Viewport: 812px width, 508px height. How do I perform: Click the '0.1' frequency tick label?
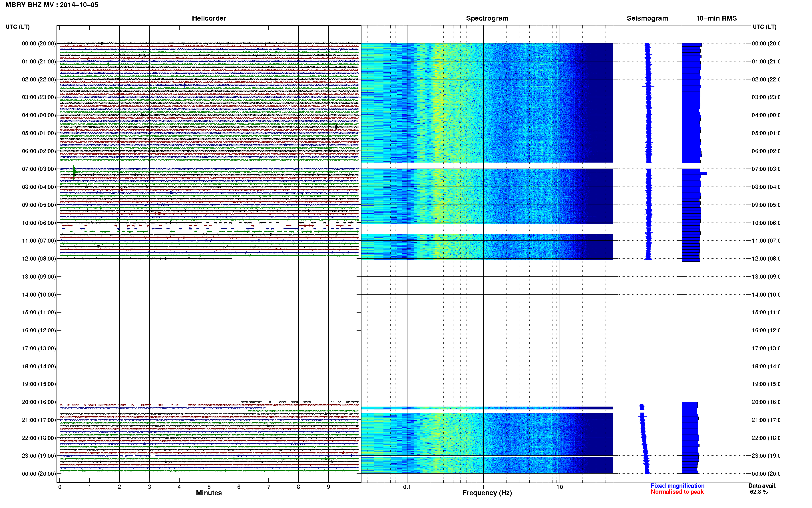click(407, 487)
